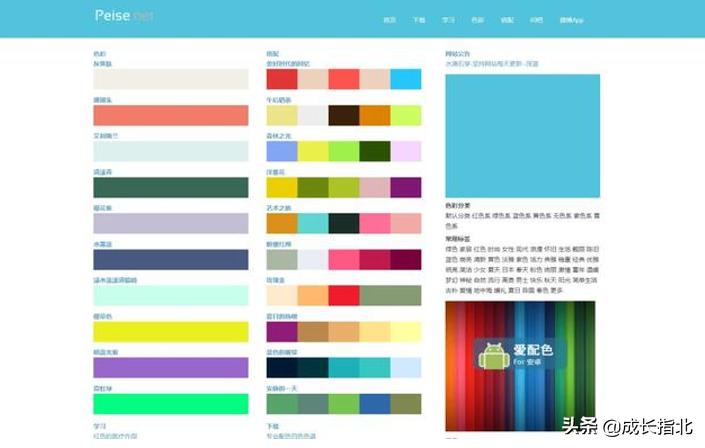Pick the turquoise swatch beside the orange one
Screen dimensions: 705x448
(313, 224)
